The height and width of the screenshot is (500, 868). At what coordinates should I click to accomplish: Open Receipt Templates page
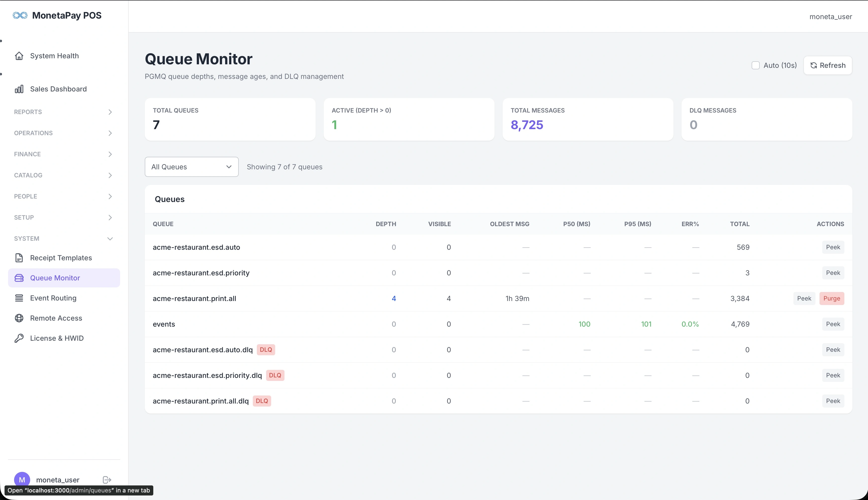pos(64,258)
